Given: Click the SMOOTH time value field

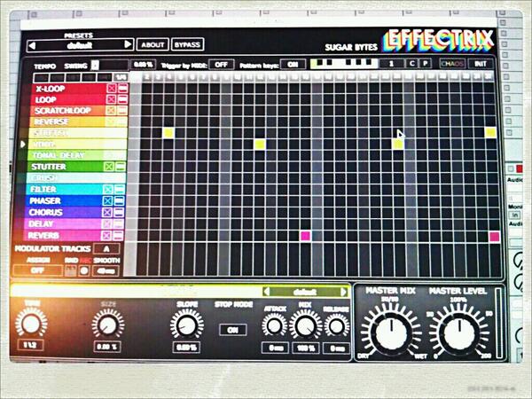Looking at the screenshot, I should tap(106, 270).
